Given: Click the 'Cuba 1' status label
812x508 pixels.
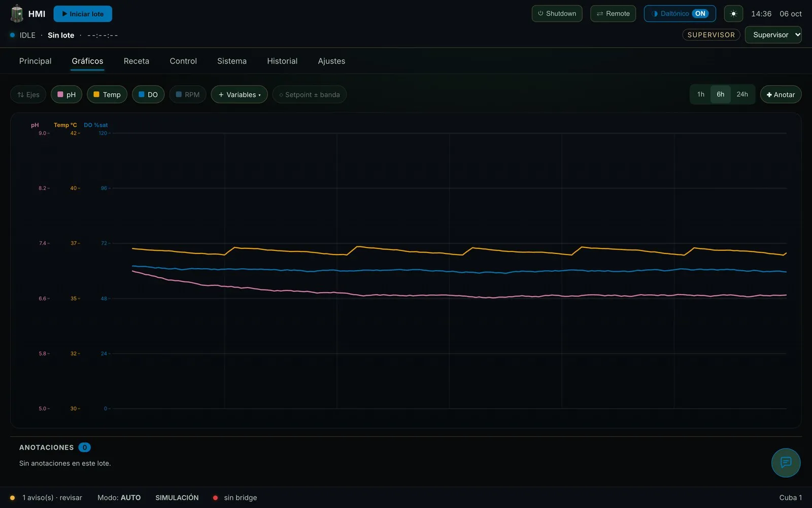Looking at the screenshot, I should click(x=791, y=498).
